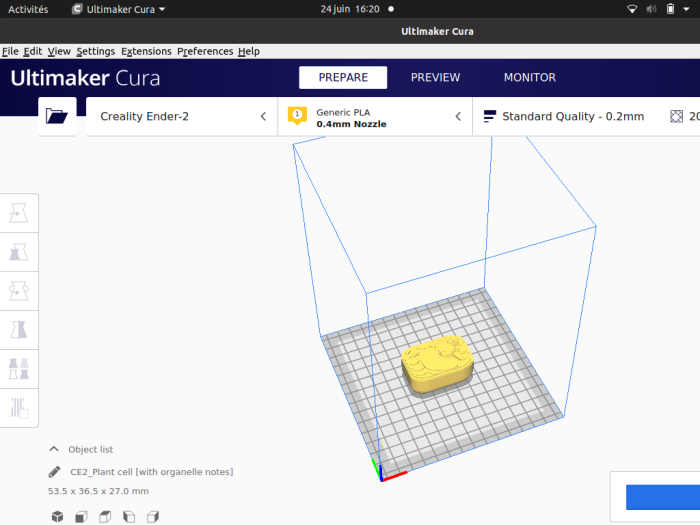700x525 pixels.
Task: Switch to the front view cube icon
Action: point(81,516)
